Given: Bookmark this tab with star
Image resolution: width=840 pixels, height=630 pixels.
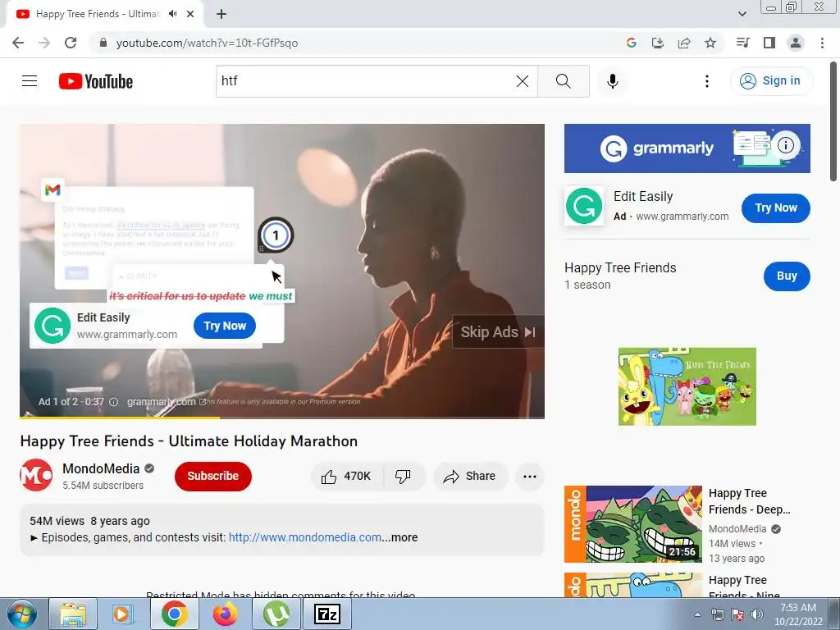Looking at the screenshot, I should pos(710,43).
